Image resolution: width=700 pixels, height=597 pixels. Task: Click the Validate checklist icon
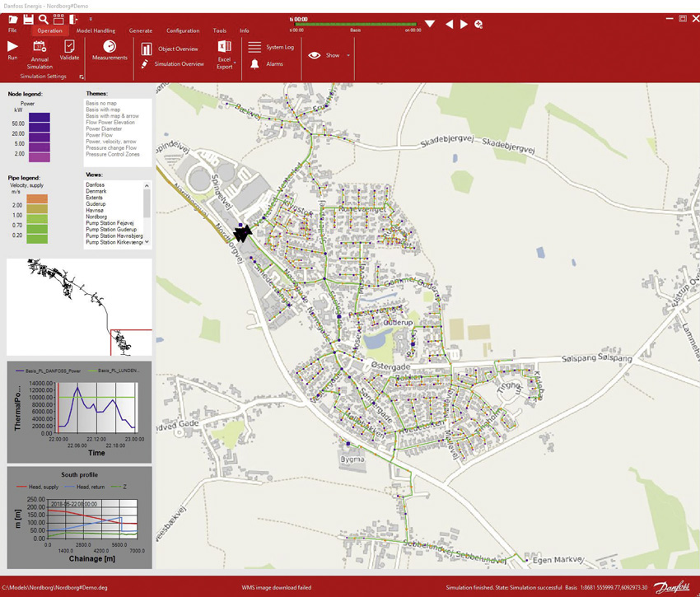[69, 46]
